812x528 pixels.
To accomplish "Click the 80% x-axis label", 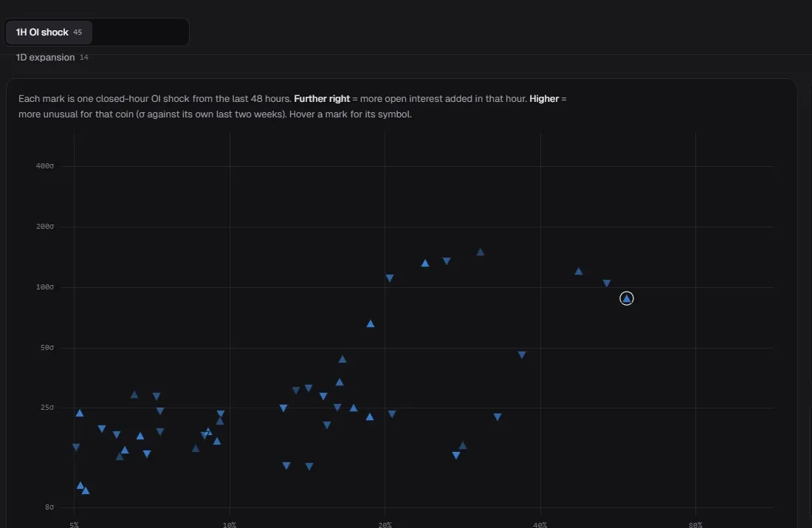I will pos(695,525).
